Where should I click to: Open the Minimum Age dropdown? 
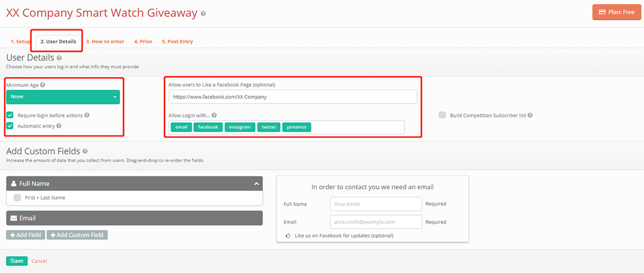point(63,96)
